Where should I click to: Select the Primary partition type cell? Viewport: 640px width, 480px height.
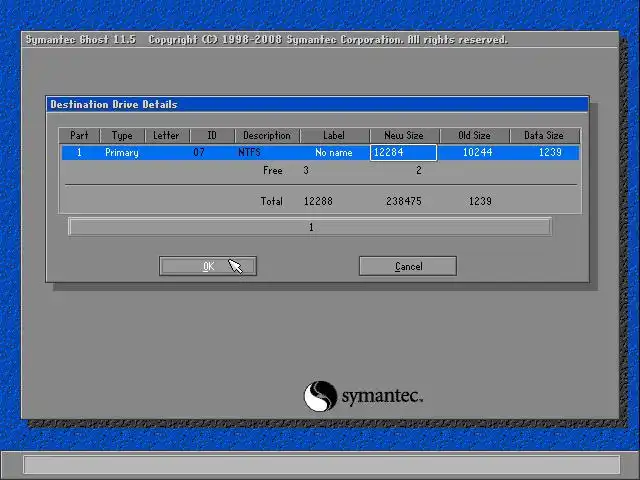(122, 153)
